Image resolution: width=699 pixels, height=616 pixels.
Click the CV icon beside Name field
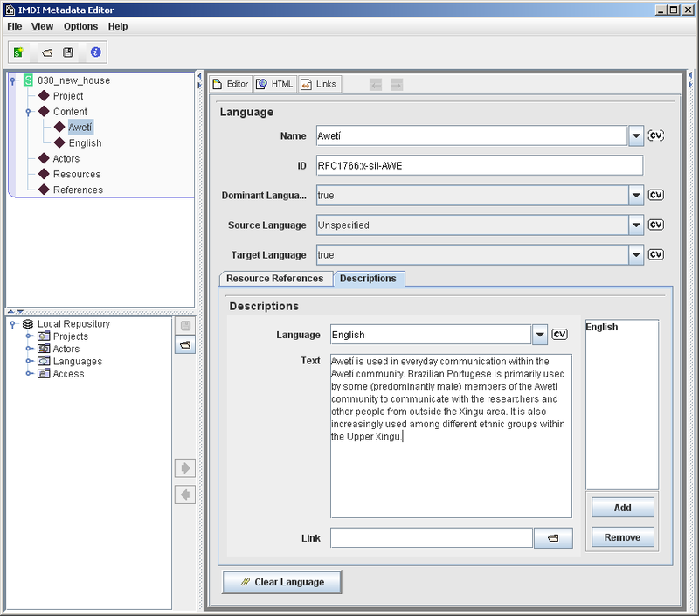click(656, 135)
